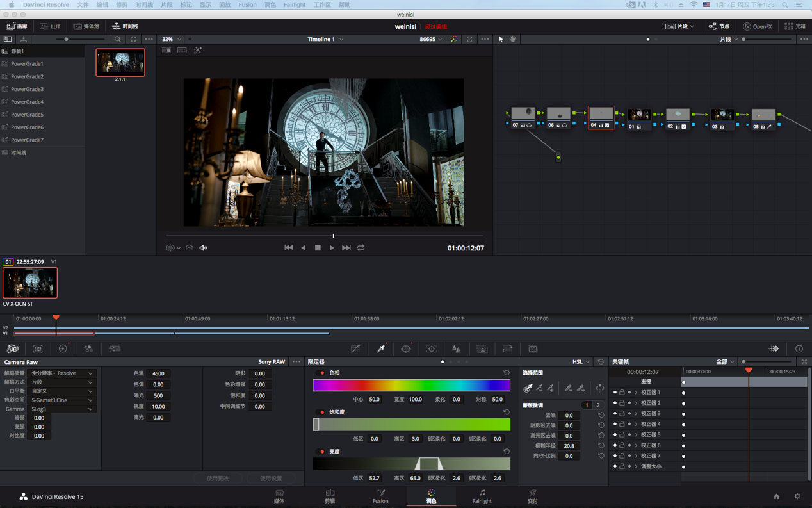
Task: Toggle lock for Corrector 1 track
Action: coord(622,392)
